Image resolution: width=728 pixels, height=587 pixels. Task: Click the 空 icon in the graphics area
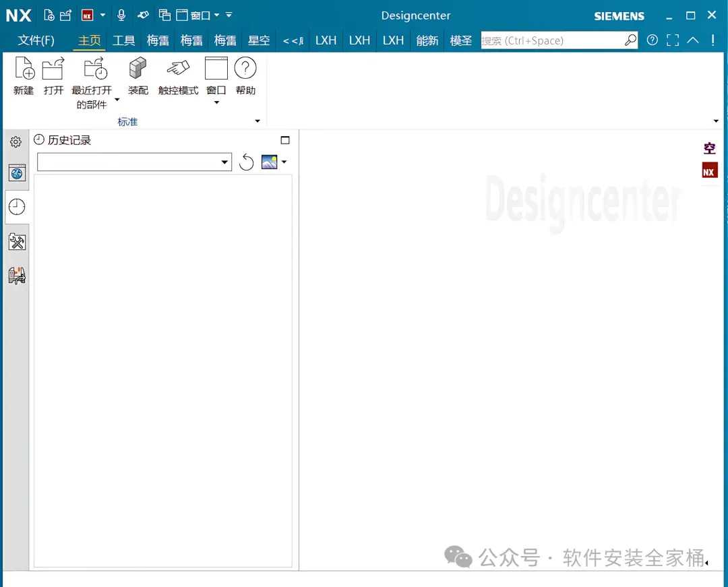(709, 148)
